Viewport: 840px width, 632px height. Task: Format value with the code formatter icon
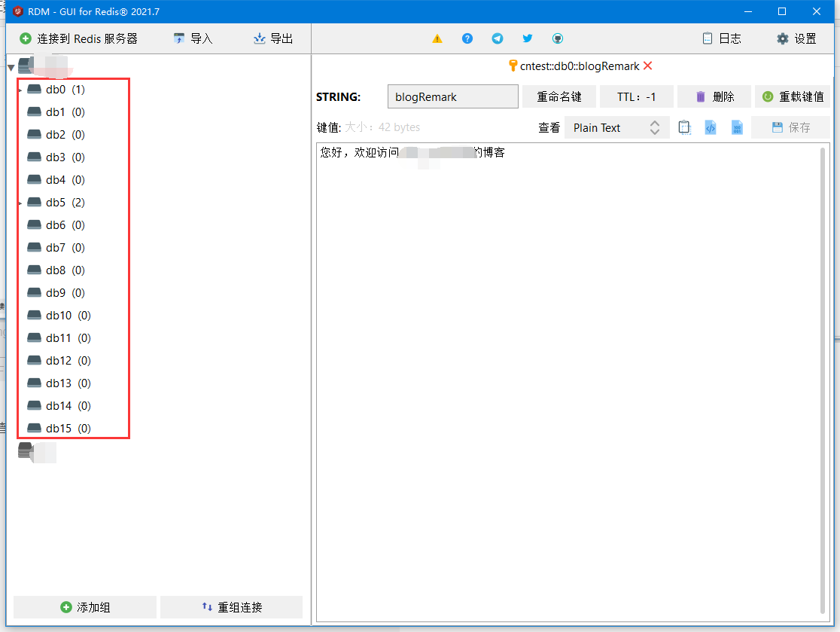pyautogui.click(x=710, y=127)
